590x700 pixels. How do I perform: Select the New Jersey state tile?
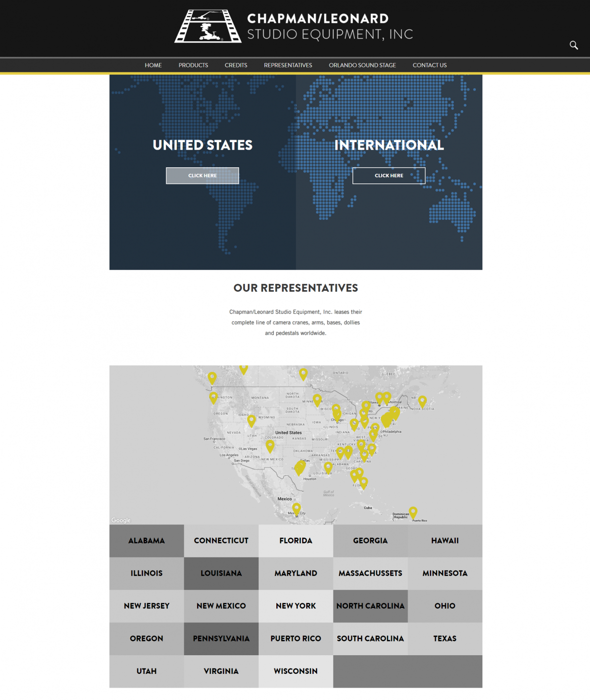(147, 606)
